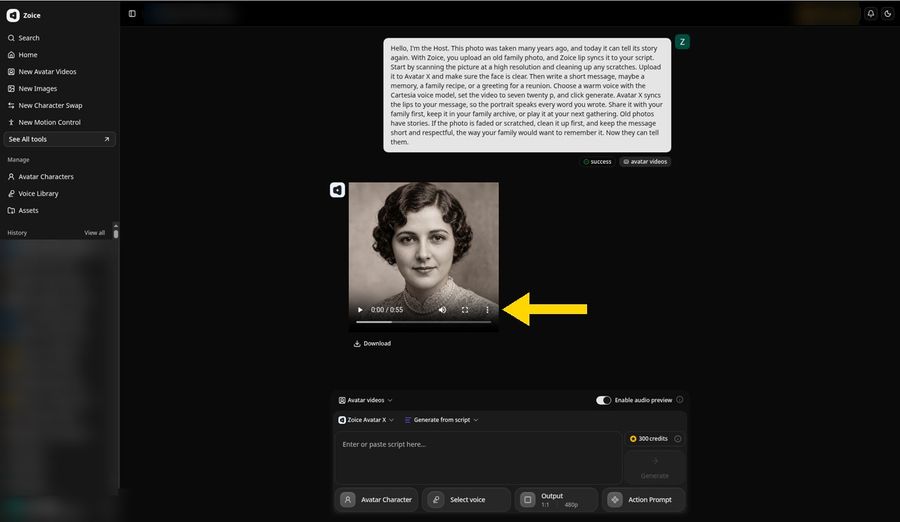The height and width of the screenshot is (522, 900).
Task: Open the Avatar videos mode dropdown
Action: point(366,400)
